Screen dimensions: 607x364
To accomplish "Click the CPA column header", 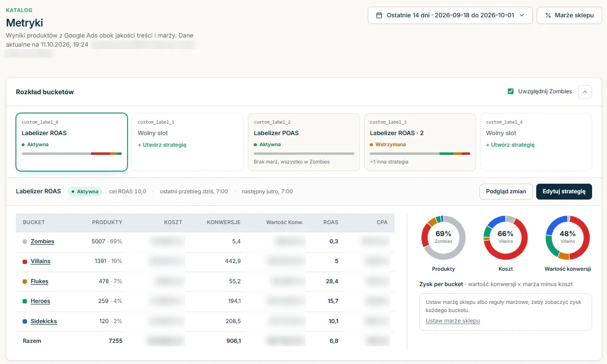I will 382,222.
